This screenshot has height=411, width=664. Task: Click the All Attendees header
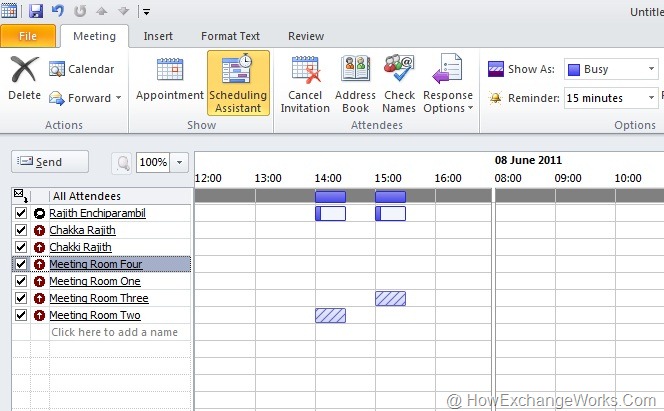[x=87, y=196]
